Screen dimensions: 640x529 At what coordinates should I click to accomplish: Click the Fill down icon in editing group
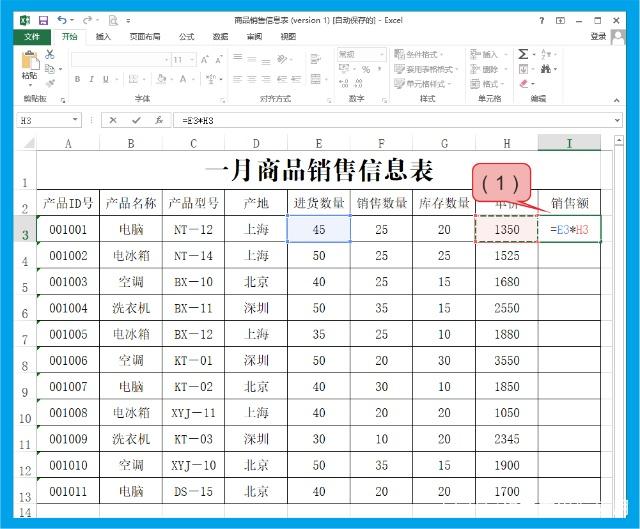pyautogui.click(x=524, y=69)
